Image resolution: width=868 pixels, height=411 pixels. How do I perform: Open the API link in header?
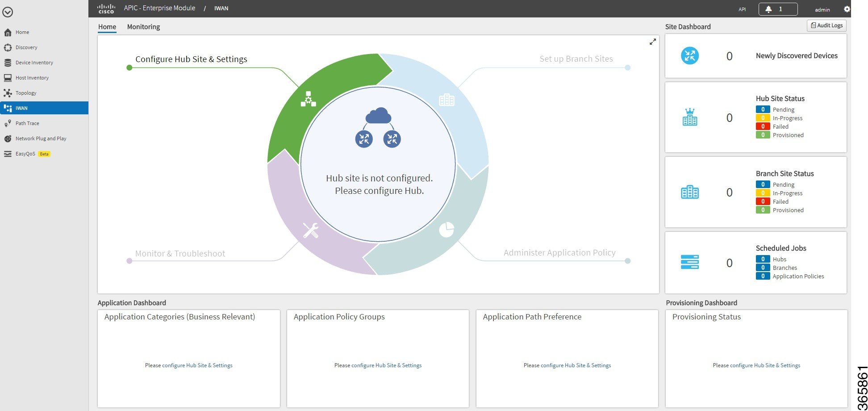coord(742,9)
